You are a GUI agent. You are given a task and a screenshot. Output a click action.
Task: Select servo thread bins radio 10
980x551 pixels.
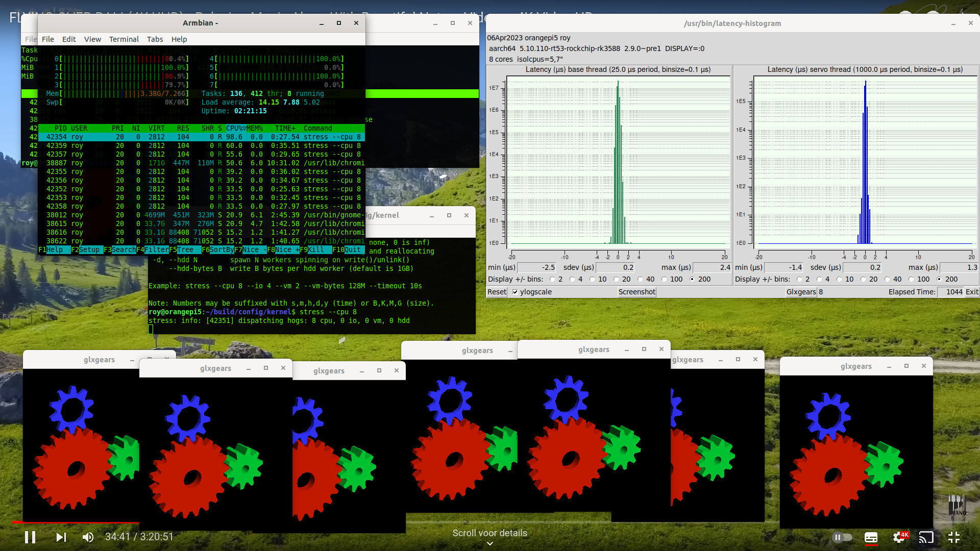[x=839, y=279]
